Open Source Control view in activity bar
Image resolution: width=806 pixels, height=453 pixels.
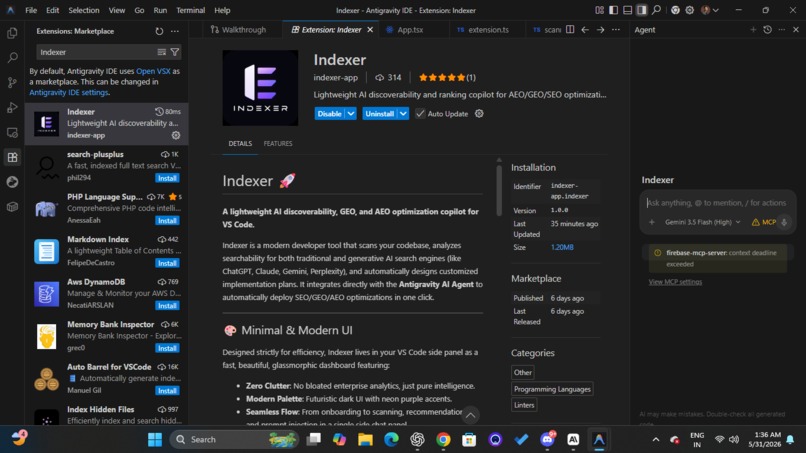(x=12, y=82)
